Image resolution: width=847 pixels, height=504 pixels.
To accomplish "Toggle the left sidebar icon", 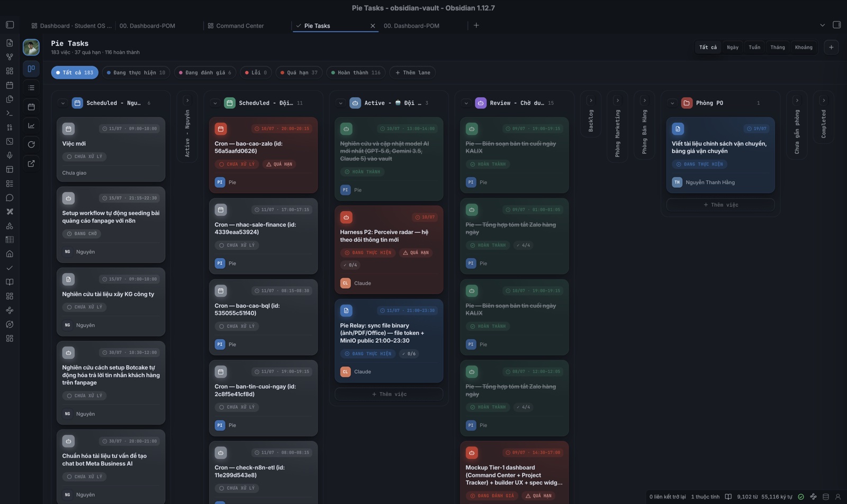I will click(x=10, y=25).
